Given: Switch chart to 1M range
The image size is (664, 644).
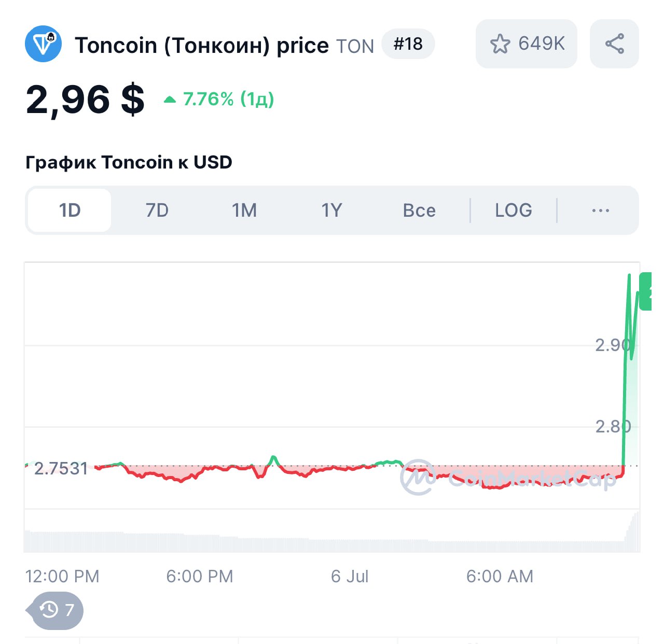Looking at the screenshot, I should click(244, 211).
